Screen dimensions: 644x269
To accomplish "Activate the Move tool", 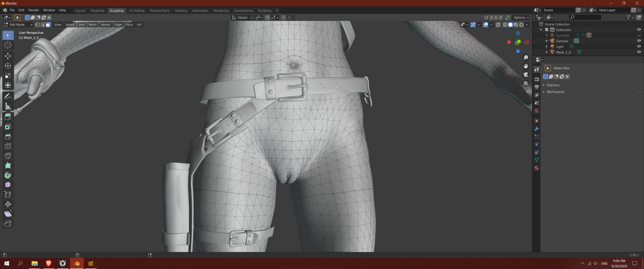I will pos(8,56).
